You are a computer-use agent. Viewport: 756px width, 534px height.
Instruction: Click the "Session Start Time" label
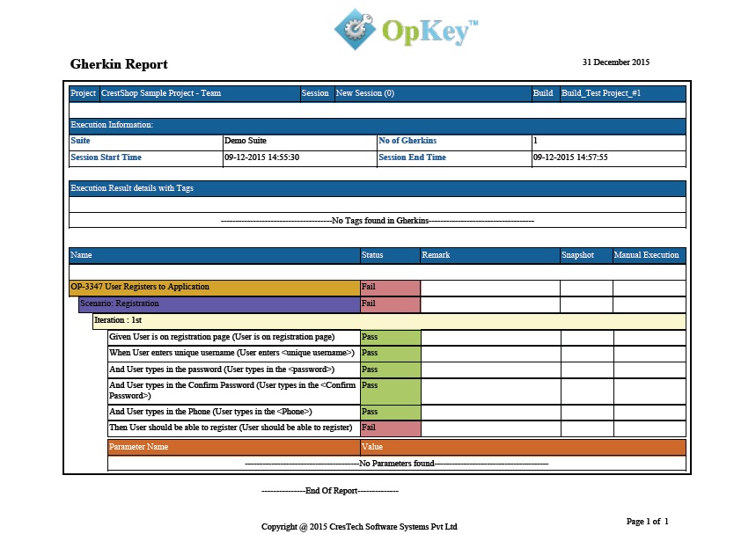[x=106, y=157]
